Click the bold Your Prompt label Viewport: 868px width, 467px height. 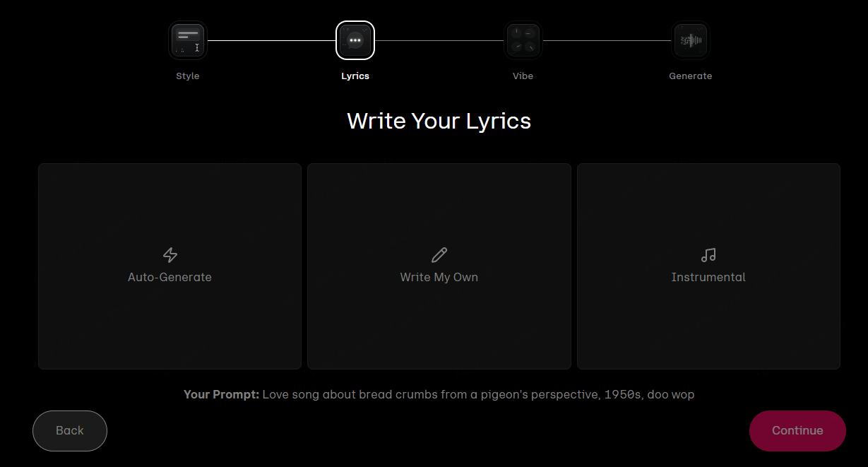pyautogui.click(x=221, y=395)
